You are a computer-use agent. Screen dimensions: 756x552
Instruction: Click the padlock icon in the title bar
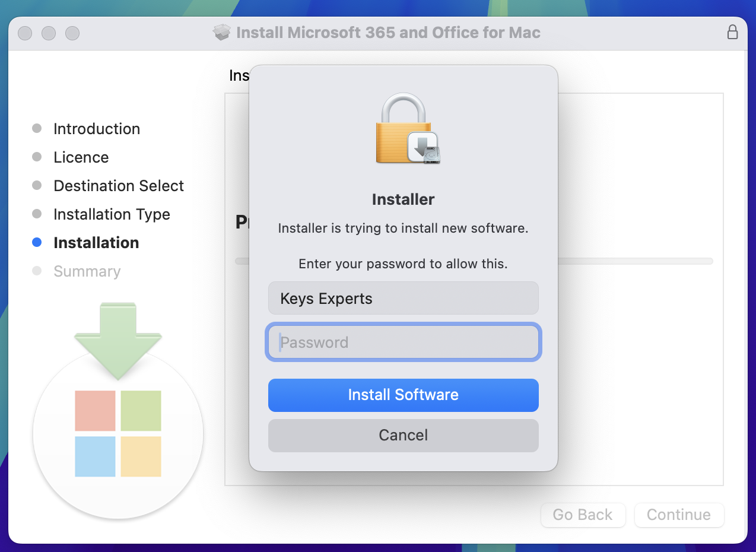(733, 32)
